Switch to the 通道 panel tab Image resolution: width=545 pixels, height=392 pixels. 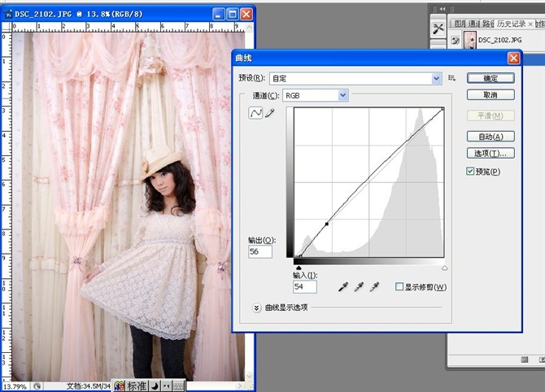(x=473, y=24)
